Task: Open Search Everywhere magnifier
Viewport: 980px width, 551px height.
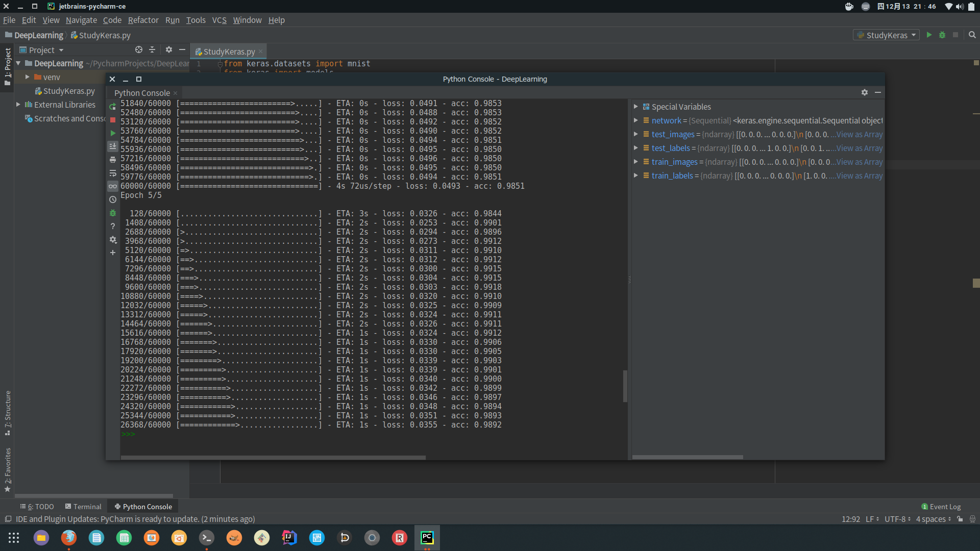Action: click(x=972, y=35)
